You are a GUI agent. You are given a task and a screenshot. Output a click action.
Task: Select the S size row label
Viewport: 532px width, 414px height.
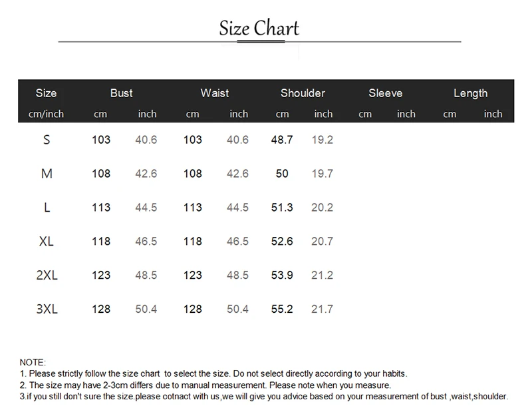click(47, 140)
